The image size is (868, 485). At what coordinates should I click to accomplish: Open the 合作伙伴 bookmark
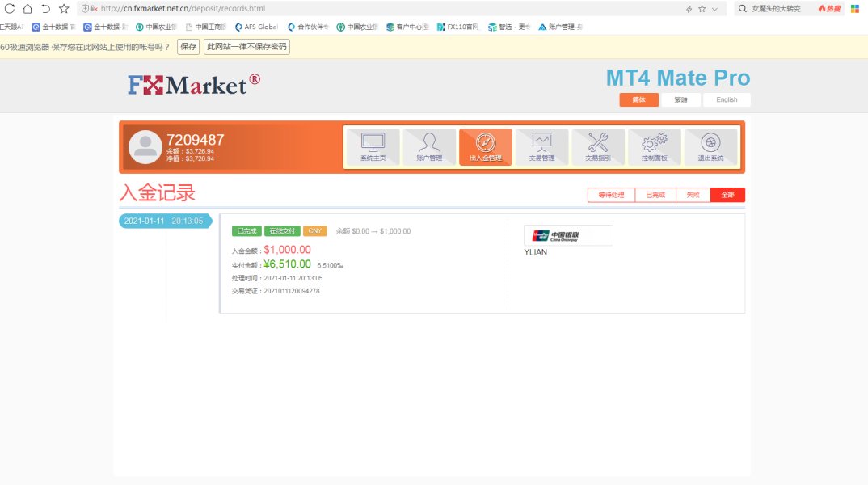pos(309,27)
